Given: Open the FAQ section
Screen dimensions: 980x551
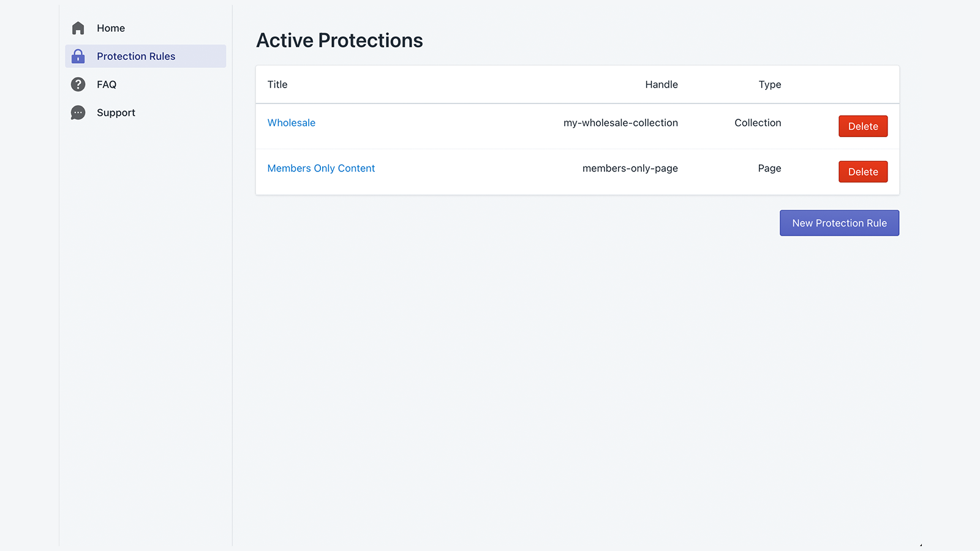Looking at the screenshot, I should pos(106,84).
